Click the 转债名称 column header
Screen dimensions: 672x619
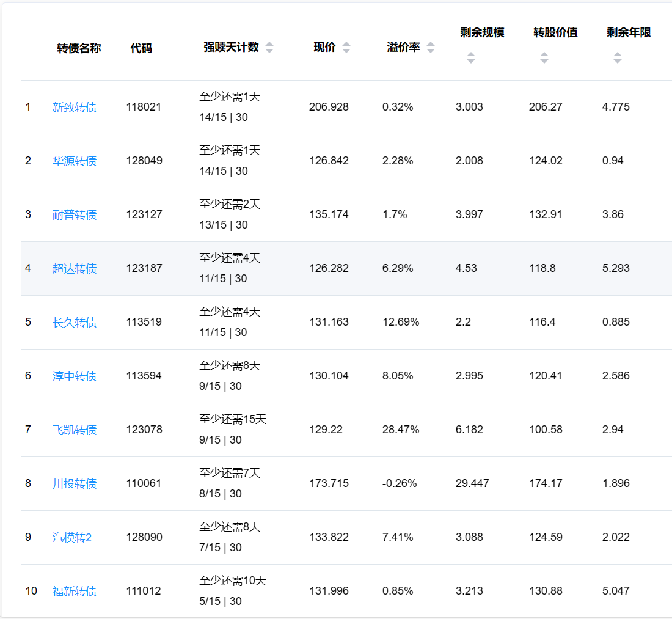tap(79, 48)
